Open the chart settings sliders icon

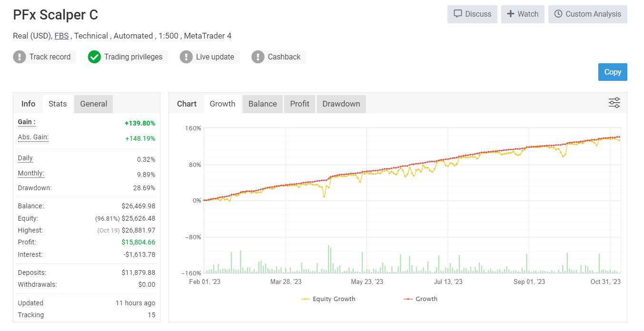point(614,102)
